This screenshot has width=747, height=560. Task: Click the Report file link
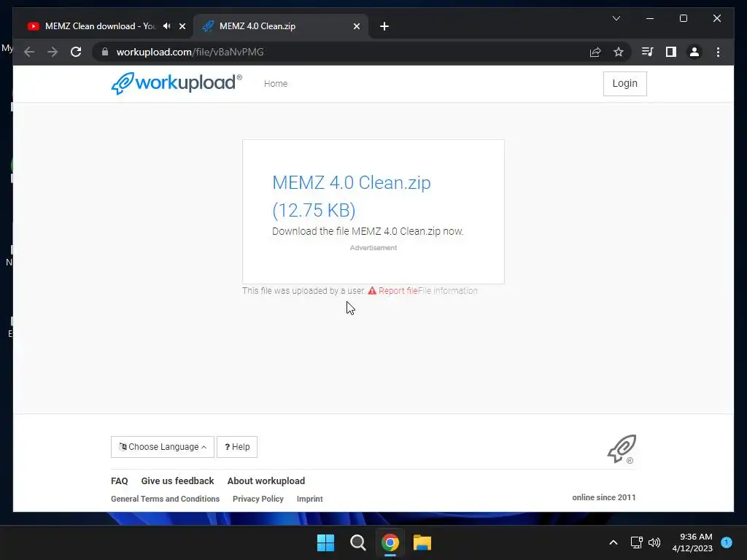click(398, 290)
